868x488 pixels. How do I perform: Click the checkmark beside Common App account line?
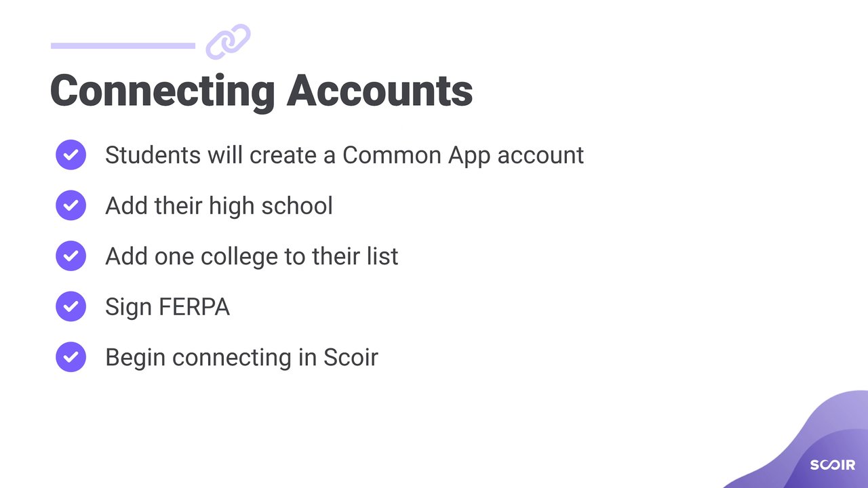[x=71, y=155]
